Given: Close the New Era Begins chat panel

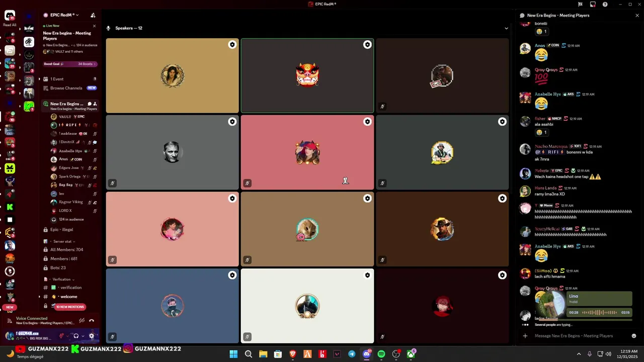Looking at the screenshot, I should click(x=637, y=16).
